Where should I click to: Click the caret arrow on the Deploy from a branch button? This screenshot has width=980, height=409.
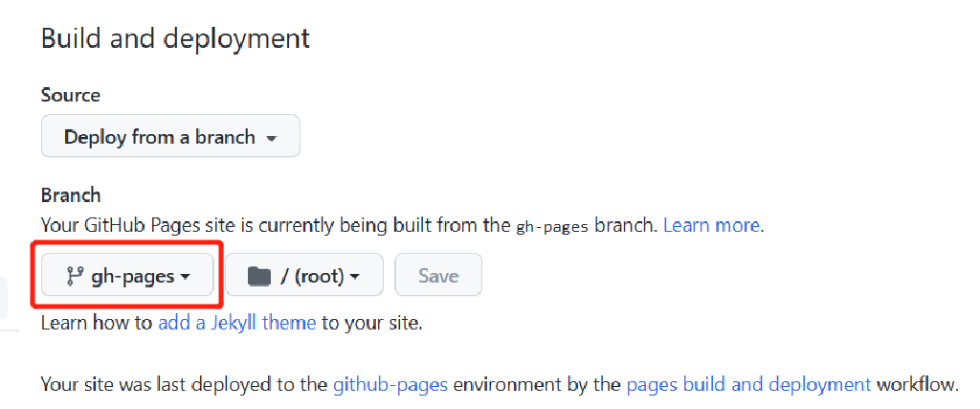click(271, 138)
